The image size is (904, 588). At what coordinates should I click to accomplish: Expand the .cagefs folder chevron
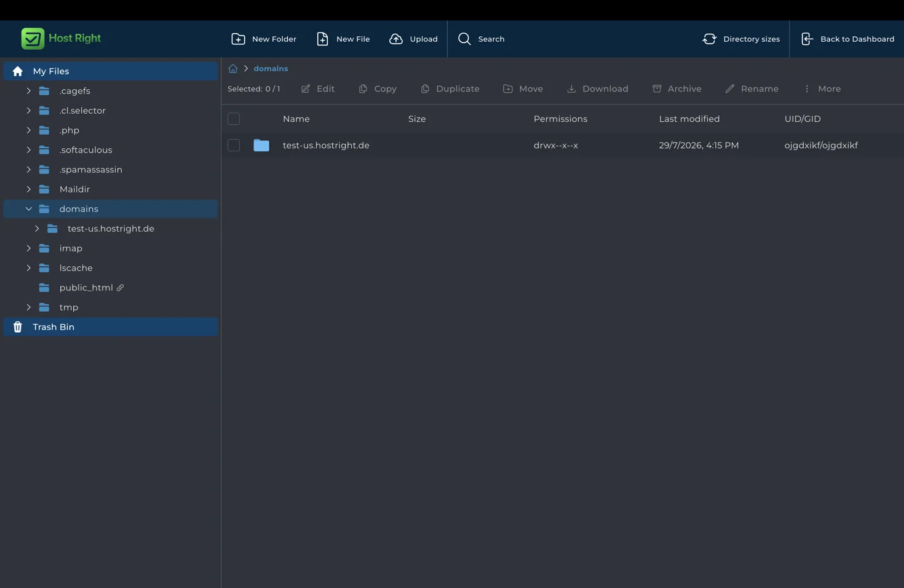[28, 91]
